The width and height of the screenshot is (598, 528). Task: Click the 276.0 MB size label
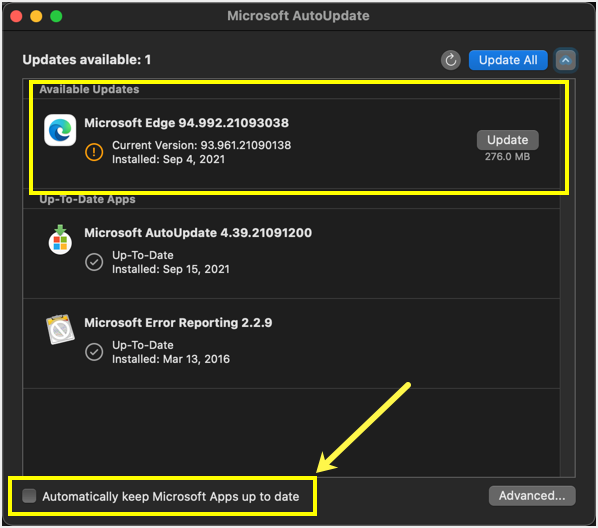(x=507, y=157)
